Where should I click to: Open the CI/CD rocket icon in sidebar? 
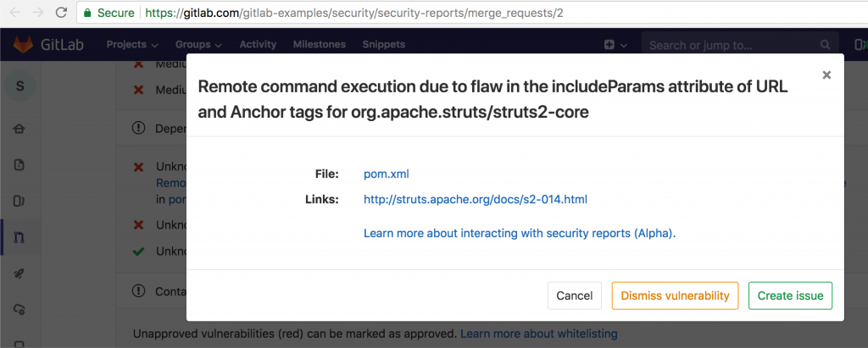[x=19, y=273]
